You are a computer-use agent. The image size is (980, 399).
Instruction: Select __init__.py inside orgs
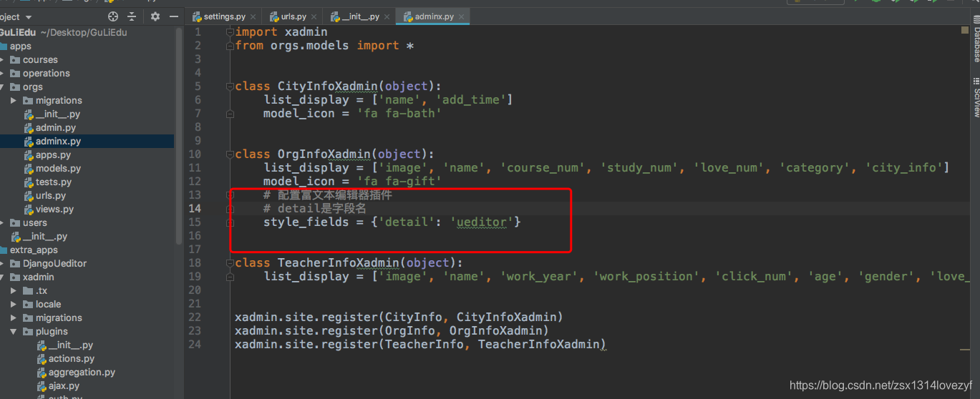58,114
